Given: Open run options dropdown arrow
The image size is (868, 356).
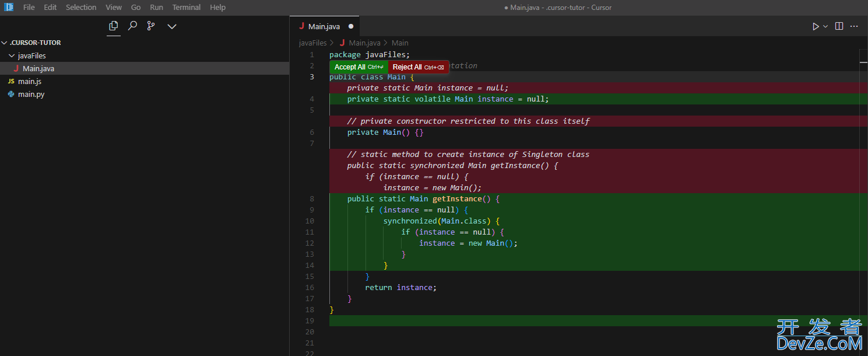Looking at the screenshot, I should 825,26.
